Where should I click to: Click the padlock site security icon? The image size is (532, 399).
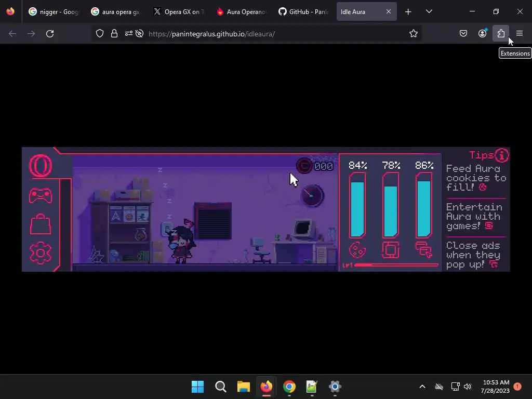pyautogui.click(x=114, y=34)
